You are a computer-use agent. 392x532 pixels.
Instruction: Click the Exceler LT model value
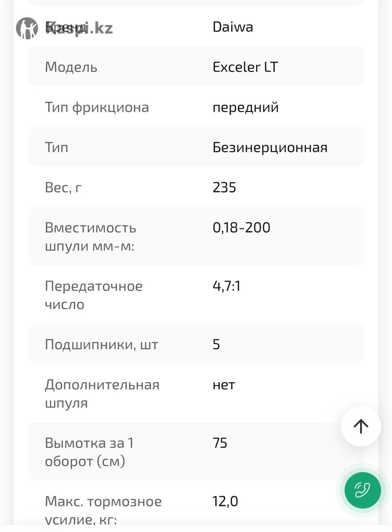pos(245,67)
